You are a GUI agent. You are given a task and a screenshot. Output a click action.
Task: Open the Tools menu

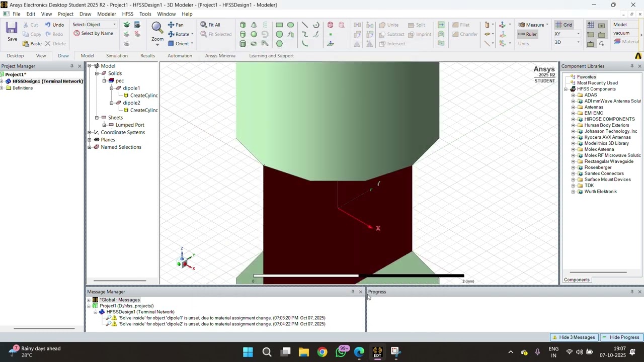[145, 14]
